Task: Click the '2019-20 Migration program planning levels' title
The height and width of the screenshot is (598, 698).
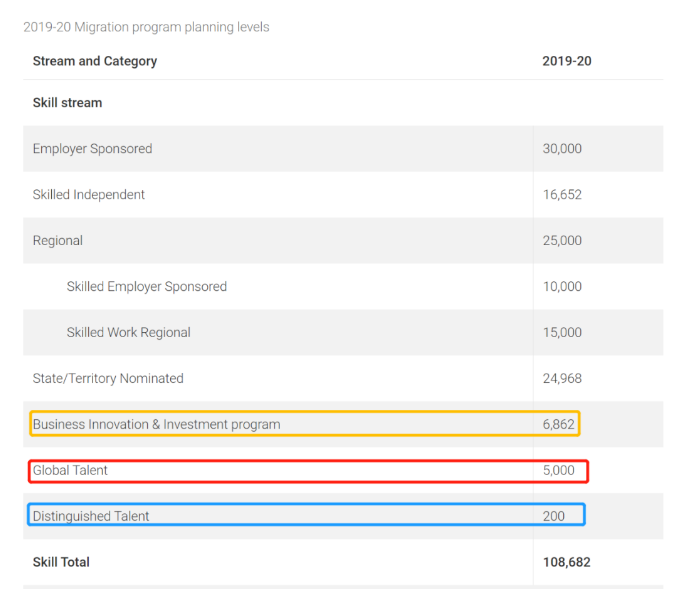Action: 146,27
